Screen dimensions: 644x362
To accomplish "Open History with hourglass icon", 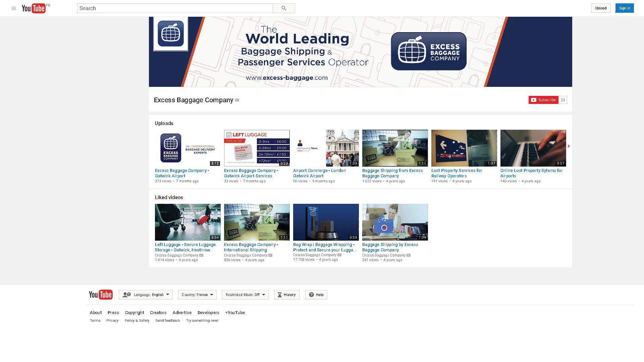I will [286, 295].
